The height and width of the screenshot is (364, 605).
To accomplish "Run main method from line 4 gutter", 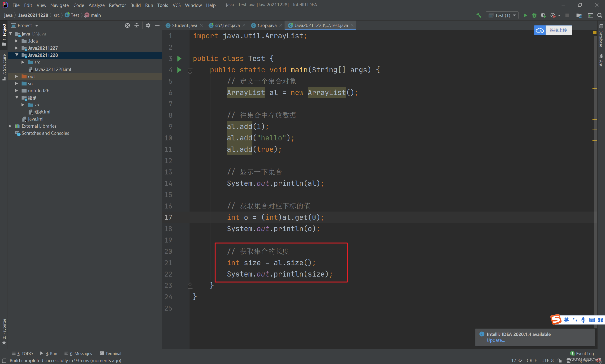I will (x=179, y=70).
